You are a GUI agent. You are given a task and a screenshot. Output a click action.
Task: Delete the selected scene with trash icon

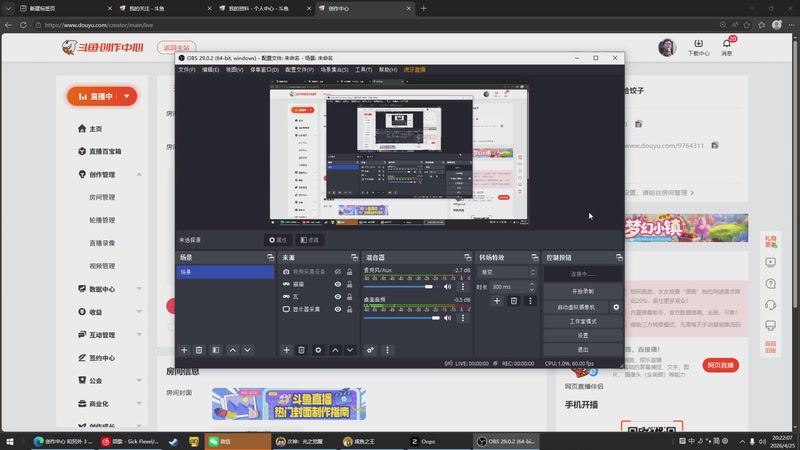pyautogui.click(x=199, y=350)
